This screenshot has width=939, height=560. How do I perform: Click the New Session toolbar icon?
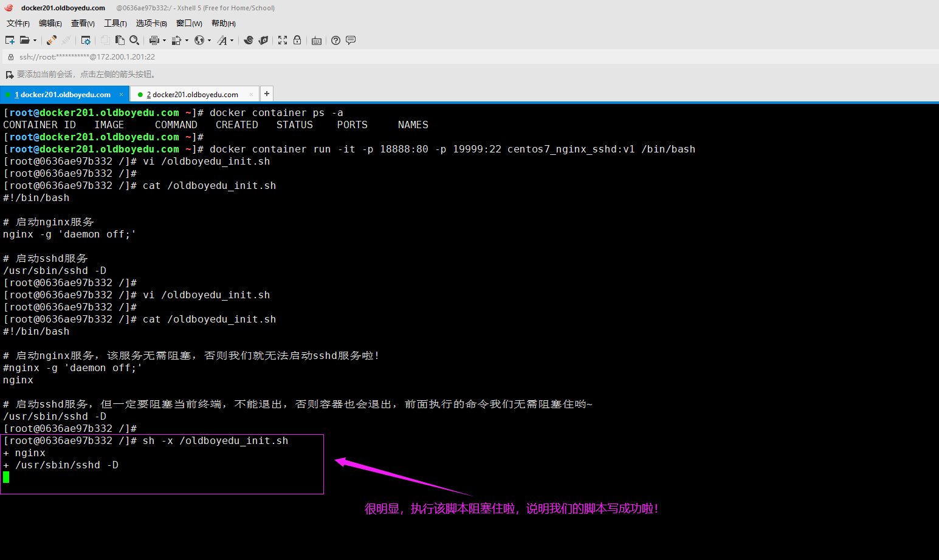coord(10,40)
